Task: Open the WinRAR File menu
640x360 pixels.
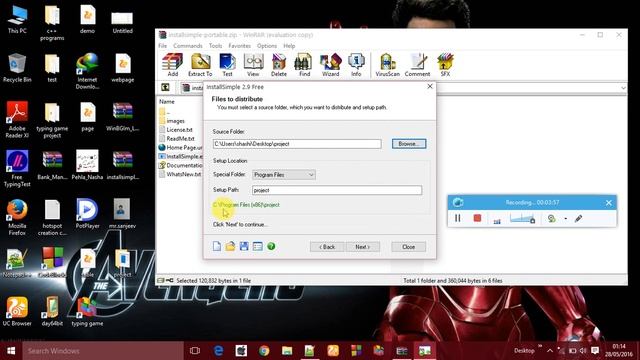Action: 162,46
